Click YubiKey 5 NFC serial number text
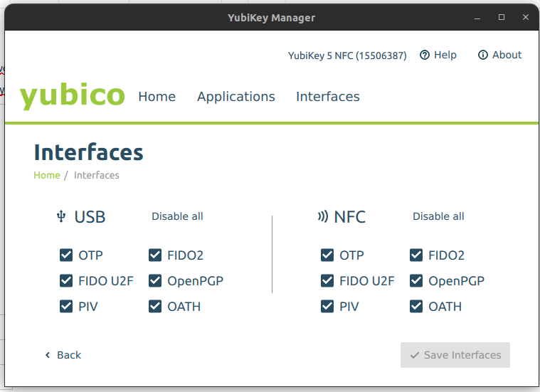 tap(347, 55)
